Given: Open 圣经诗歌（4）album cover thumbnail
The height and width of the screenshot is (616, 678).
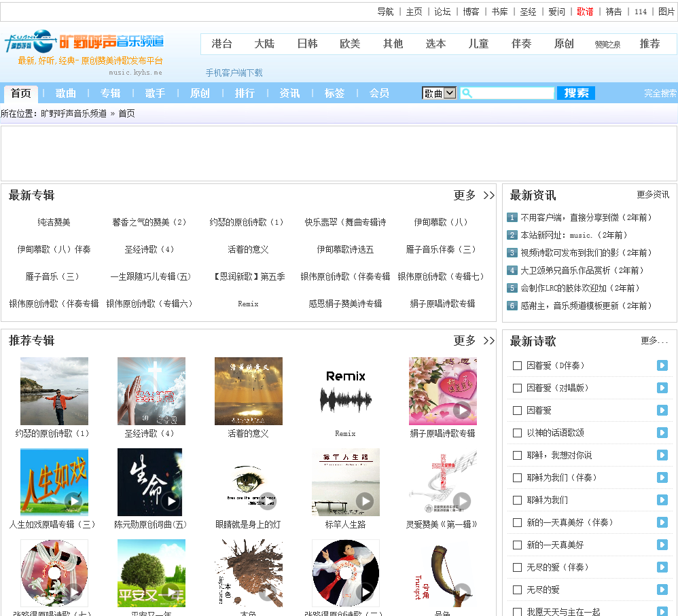Looking at the screenshot, I should click(x=151, y=391).
